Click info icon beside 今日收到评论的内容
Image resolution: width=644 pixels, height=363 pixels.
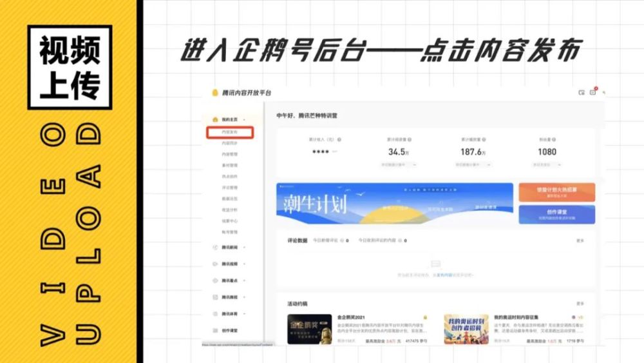400,240
